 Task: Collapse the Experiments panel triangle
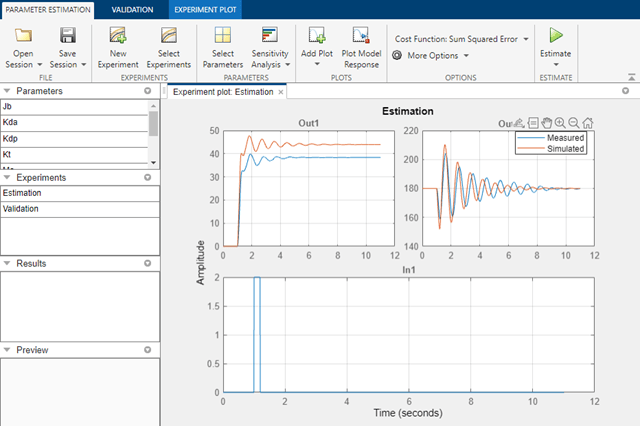[7, 177]
